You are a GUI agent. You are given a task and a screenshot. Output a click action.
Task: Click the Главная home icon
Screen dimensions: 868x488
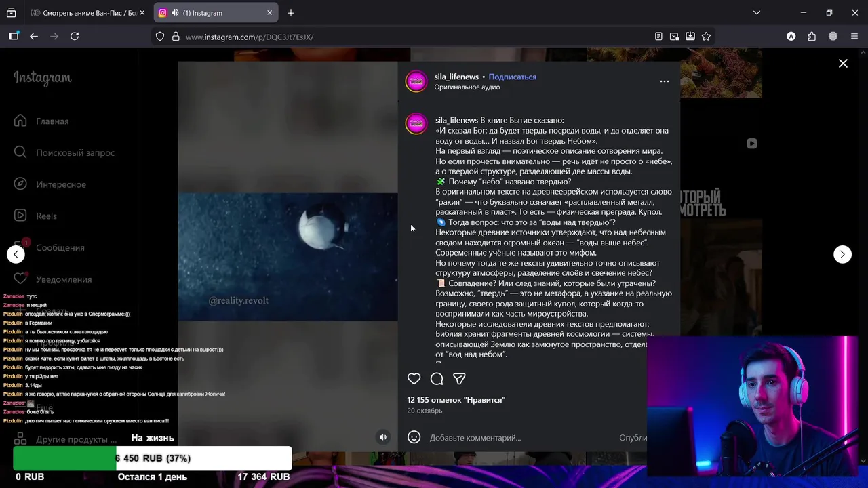coord(20,121)
